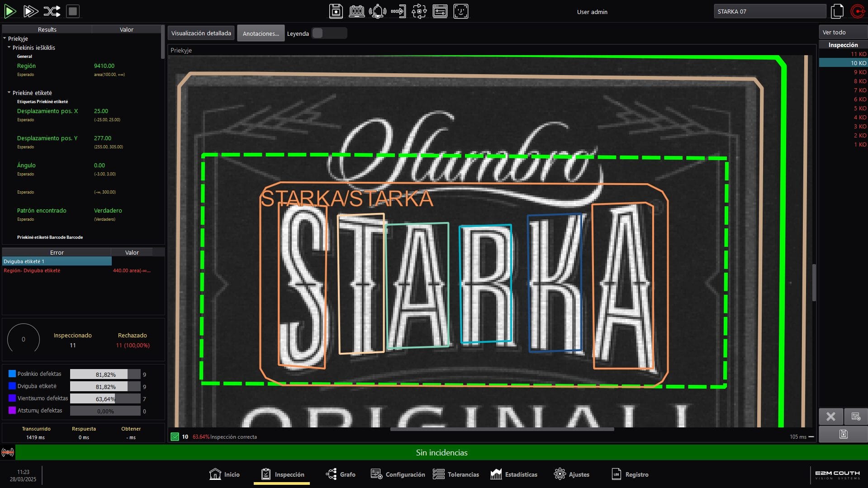Open the Estadísticas tab
This screenshot has height=488, width=868.
coord(514,474)
